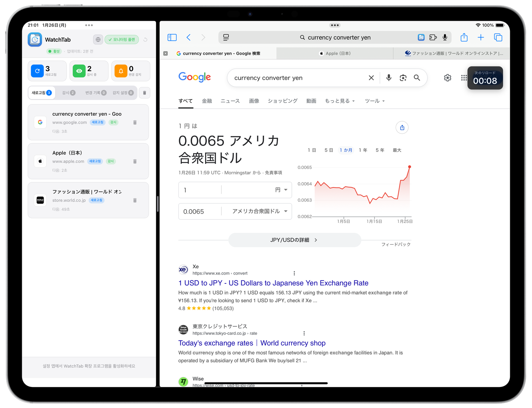
Task: Toggle the Safari sidebar icon
Action: tap(172, 37)
